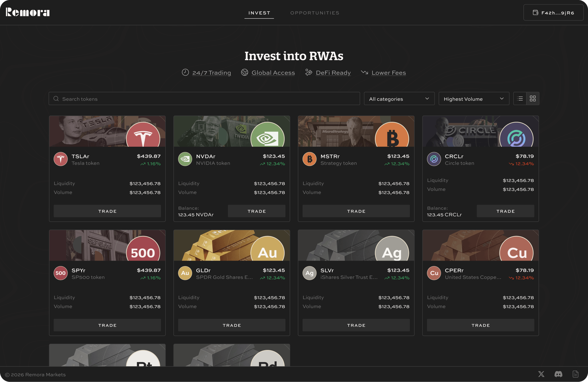Click the small 500 icon beside SPYr
The image size is (588, 382).
tap(60, 273)
